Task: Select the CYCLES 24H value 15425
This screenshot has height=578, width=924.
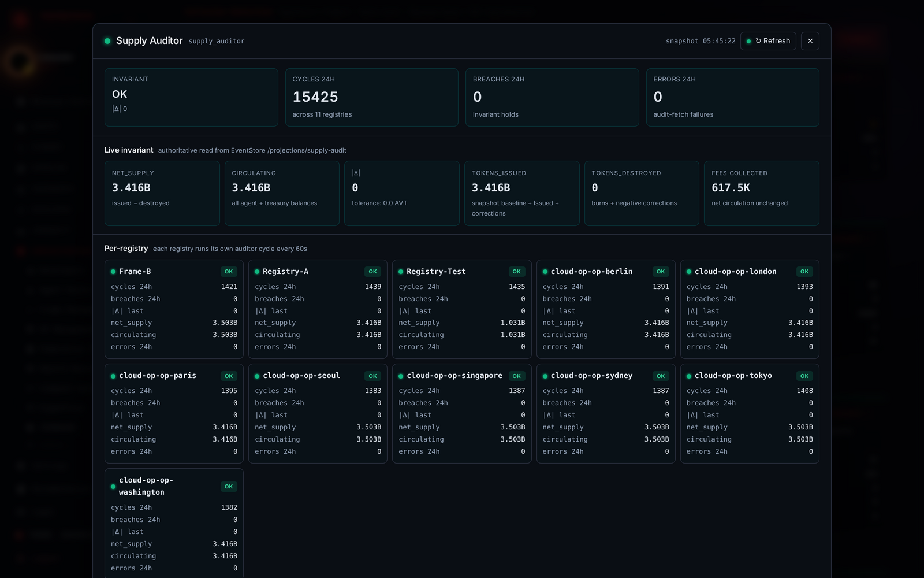Action: 315,97
